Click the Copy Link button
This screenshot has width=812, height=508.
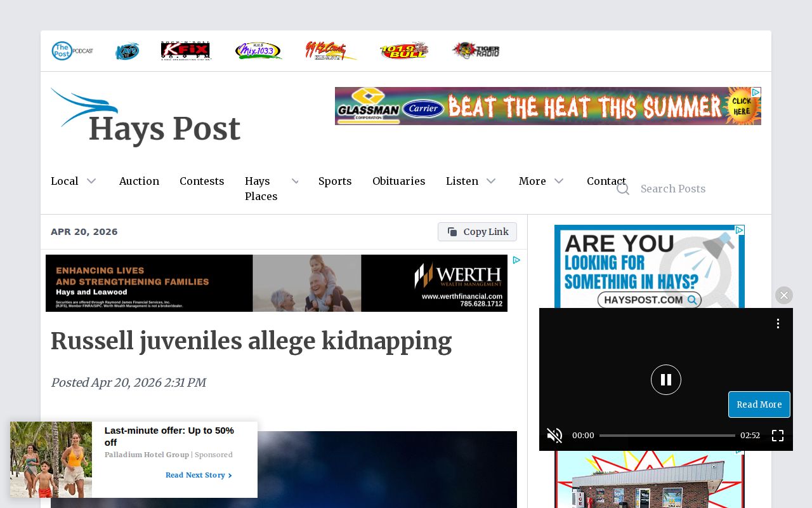(x=477, y=232)
